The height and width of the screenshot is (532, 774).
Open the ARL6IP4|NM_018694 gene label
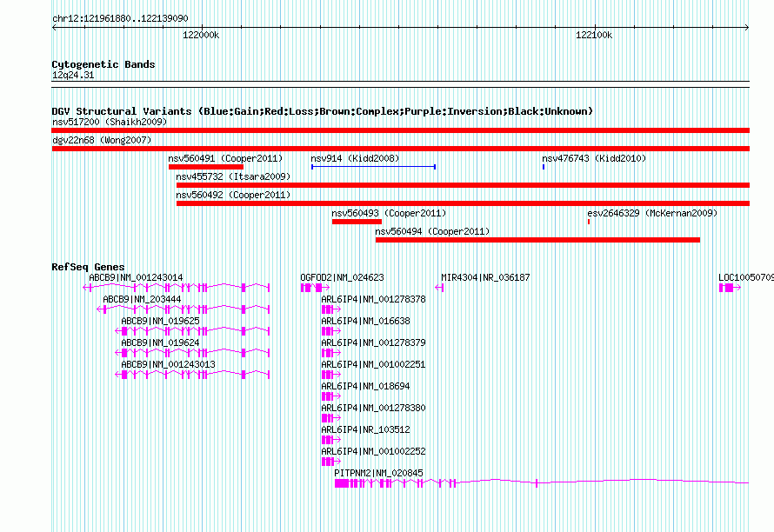point(365,387)
